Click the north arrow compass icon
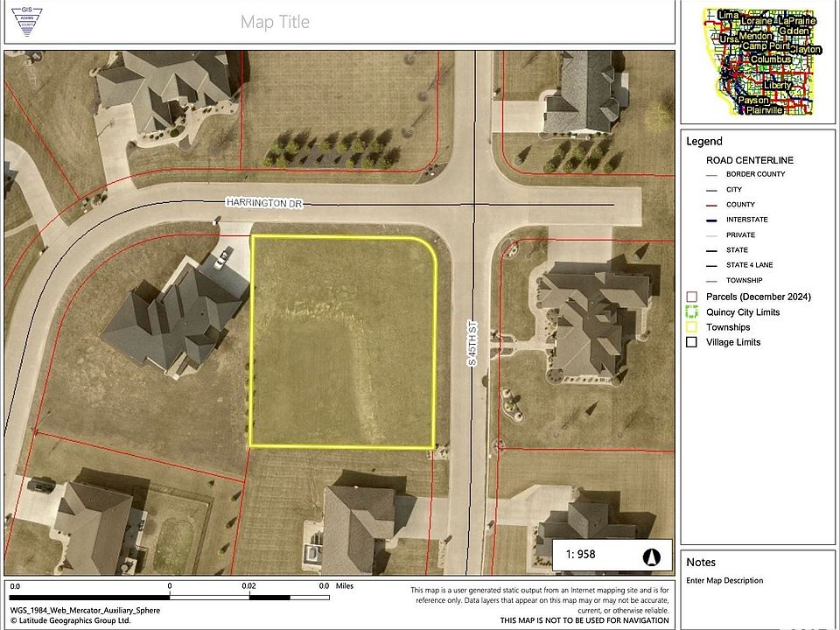Viewport: 840px width, 630px height. coord(651,557)
